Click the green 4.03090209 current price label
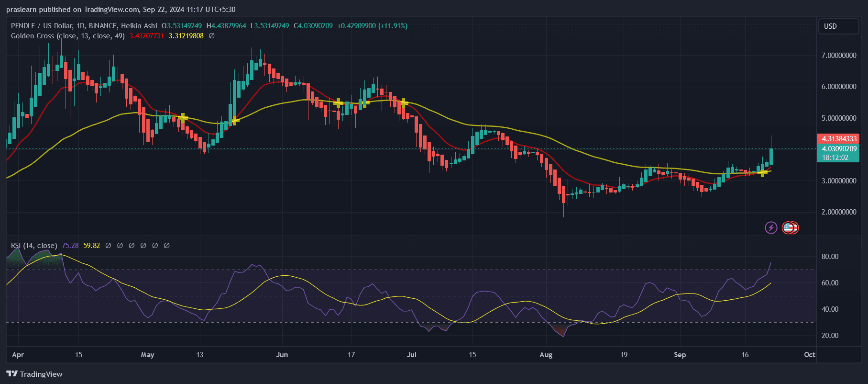This screenshot has width=868, height=384. (x=838, y=149)
